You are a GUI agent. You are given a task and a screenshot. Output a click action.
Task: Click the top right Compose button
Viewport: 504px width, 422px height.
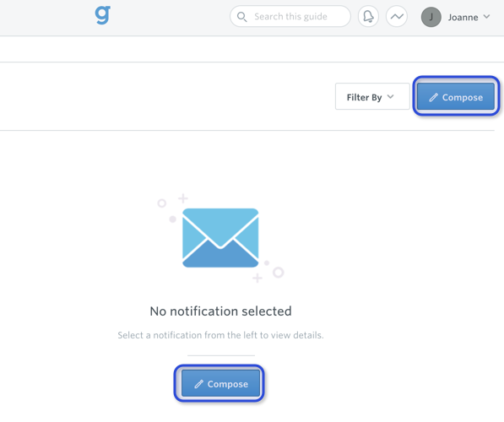coord(456,96)
